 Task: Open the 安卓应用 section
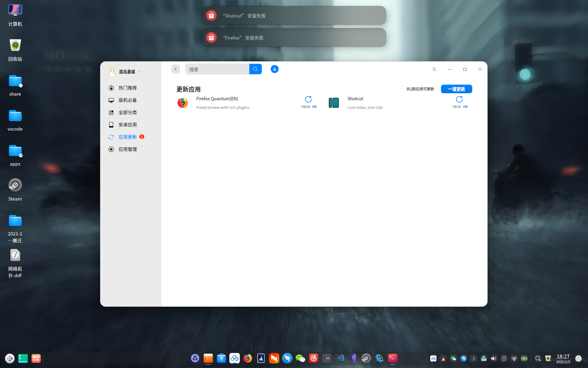(127, 125)
